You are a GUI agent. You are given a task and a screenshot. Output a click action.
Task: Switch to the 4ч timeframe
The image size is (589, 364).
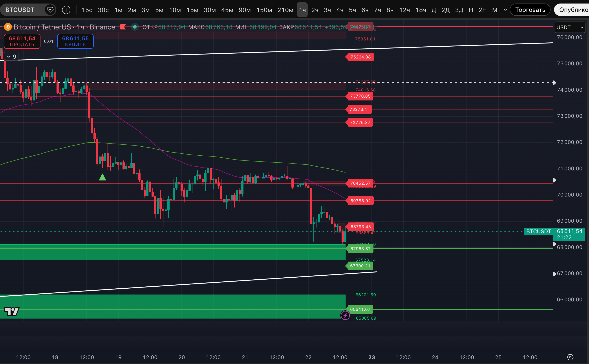pos(340,10)
